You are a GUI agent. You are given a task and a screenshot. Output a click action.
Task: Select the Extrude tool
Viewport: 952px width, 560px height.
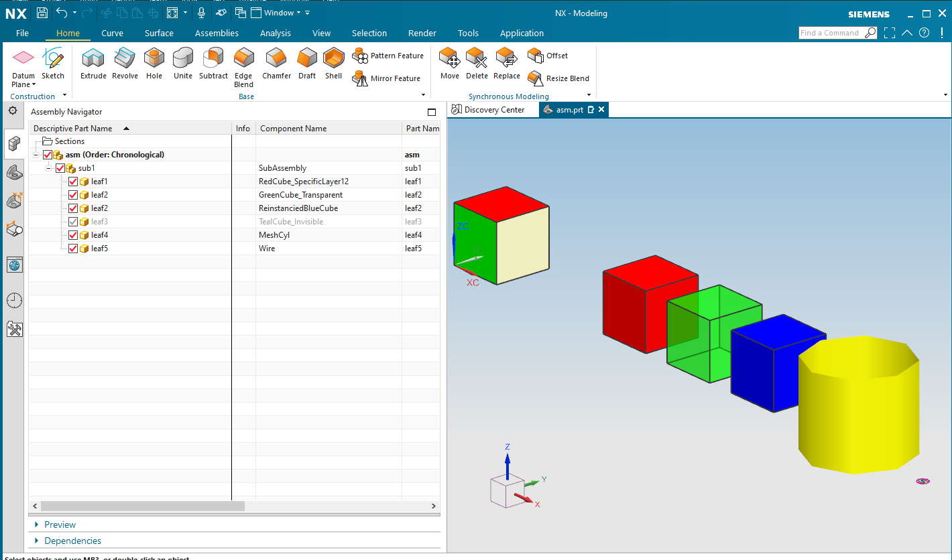click(x=93, y=64)
